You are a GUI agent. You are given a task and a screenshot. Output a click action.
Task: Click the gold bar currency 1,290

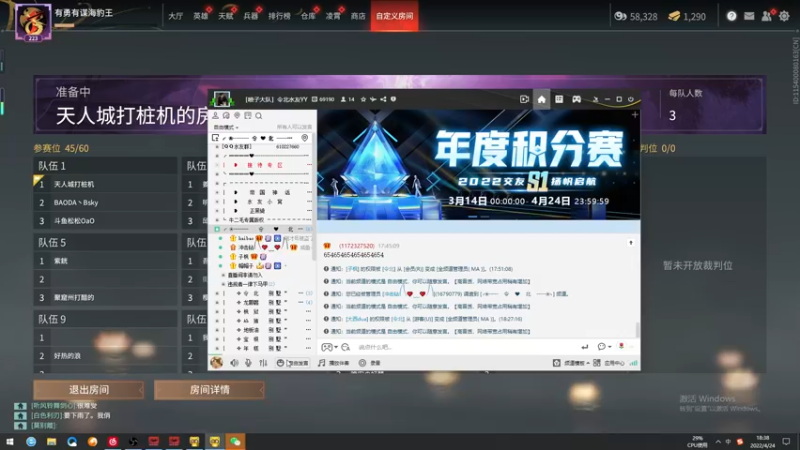point(687,16)
